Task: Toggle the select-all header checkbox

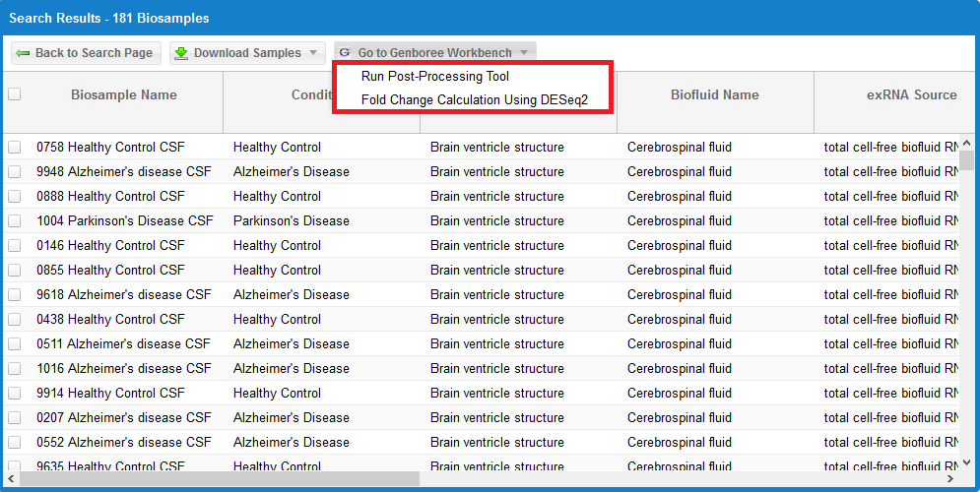Action: pyautogui.click(x=14, y=94)
